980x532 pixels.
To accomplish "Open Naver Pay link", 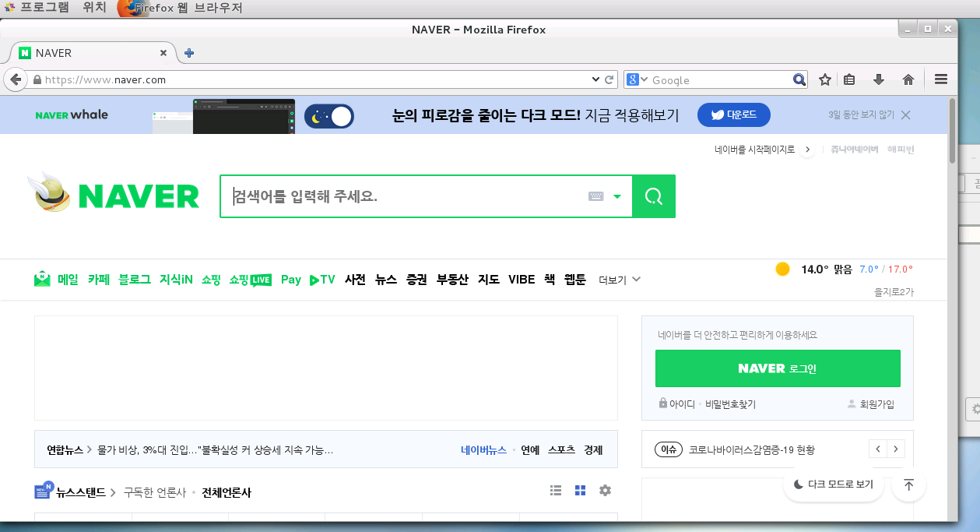I will click(291, 280).
